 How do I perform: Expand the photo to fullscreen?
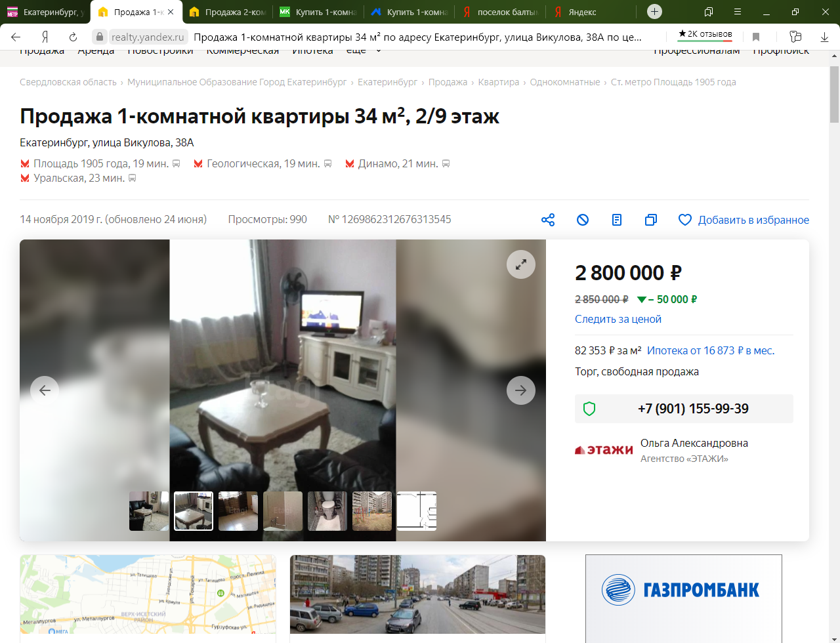(521, 264)
